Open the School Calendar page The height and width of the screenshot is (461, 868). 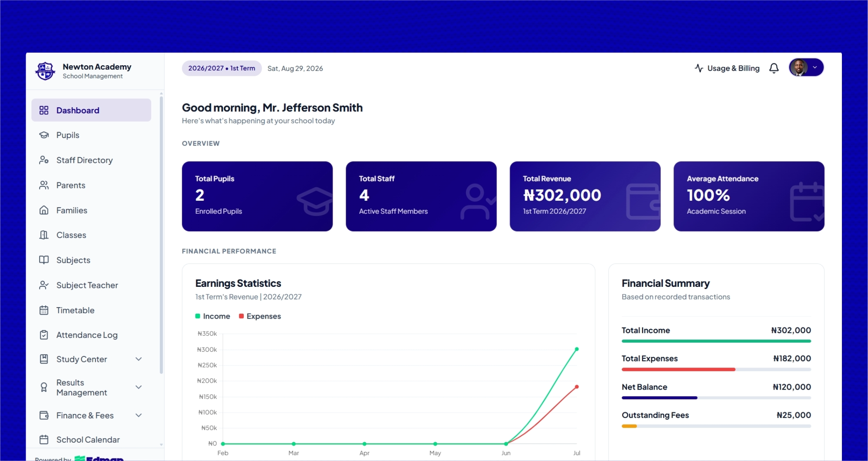tap(91, 439)
